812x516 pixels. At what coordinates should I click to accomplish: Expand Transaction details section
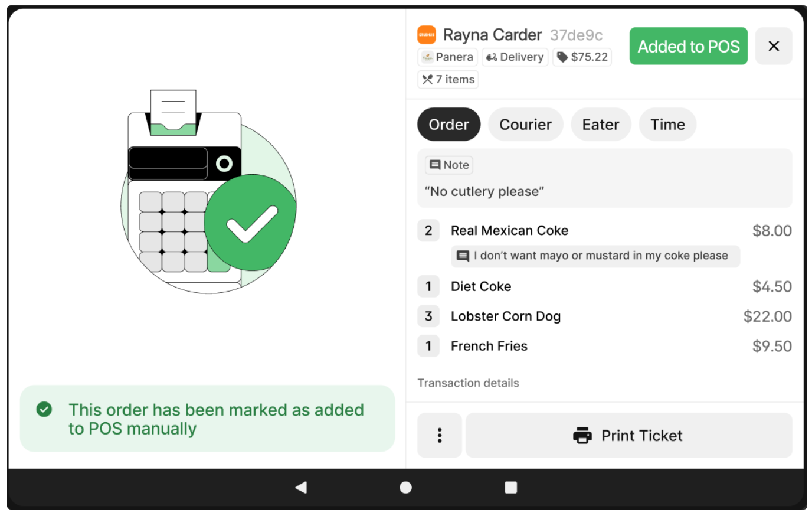coord(469,383)
